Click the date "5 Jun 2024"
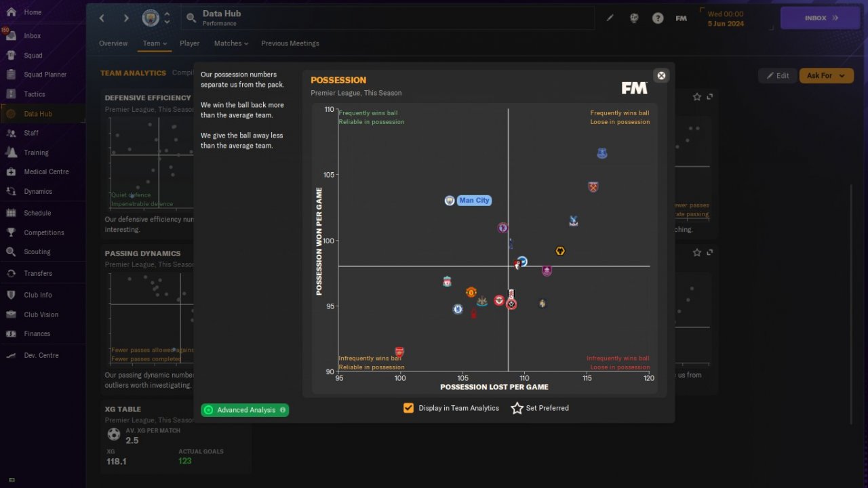The image size is (868, 488). (726, 24)
